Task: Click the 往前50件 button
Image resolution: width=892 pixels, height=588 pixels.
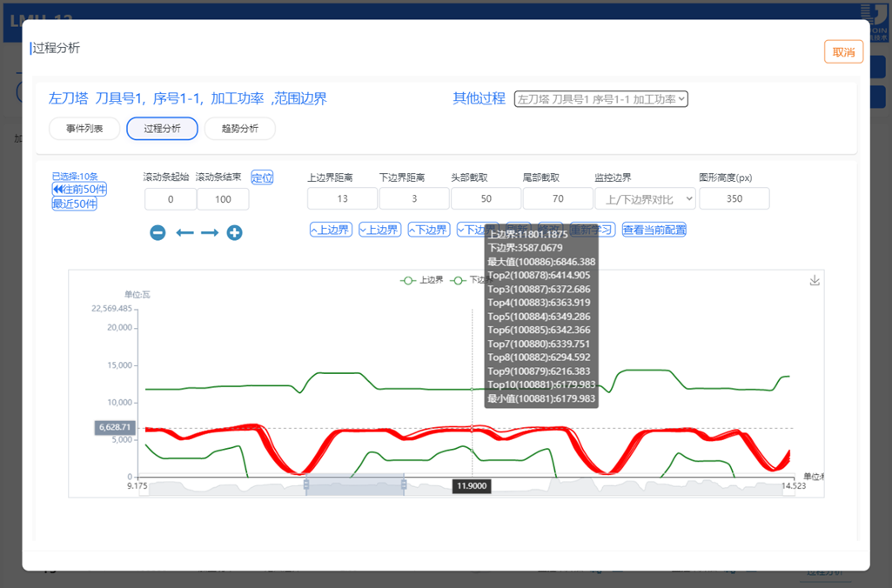Action: point(79,190)
